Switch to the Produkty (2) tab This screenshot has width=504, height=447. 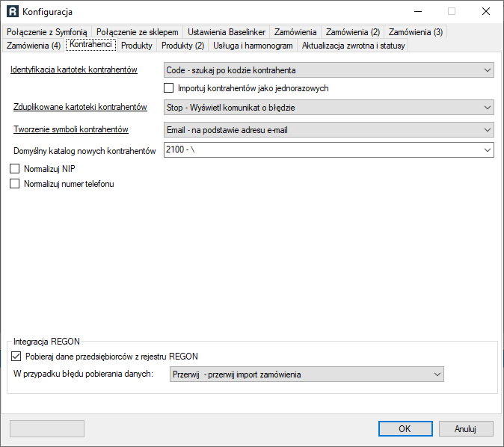click(182, 46)
